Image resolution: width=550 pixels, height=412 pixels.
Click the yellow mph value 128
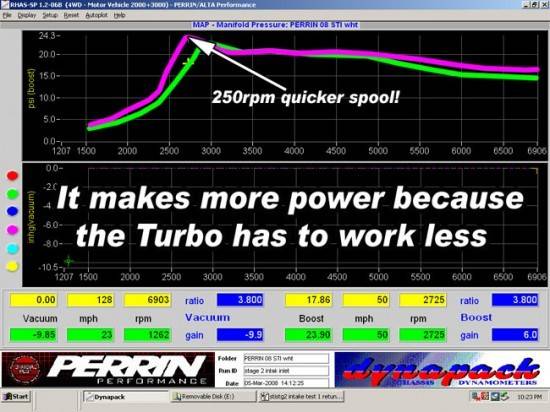pyautogui.click(x=90, y=300)
